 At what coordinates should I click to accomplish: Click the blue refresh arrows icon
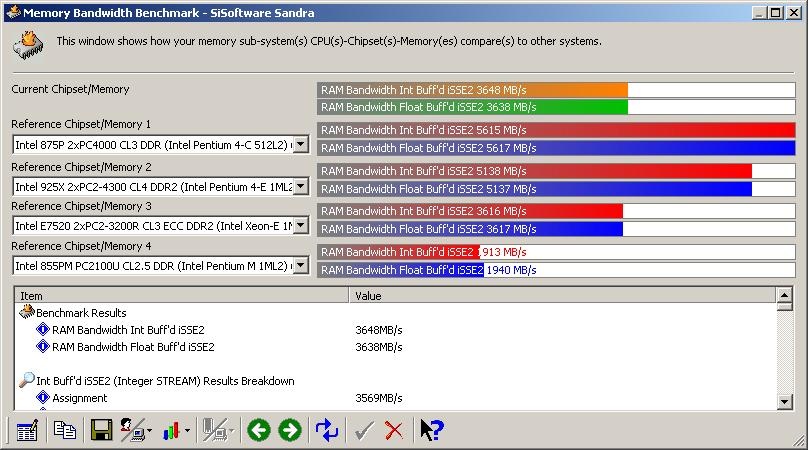tap(327, 430)
